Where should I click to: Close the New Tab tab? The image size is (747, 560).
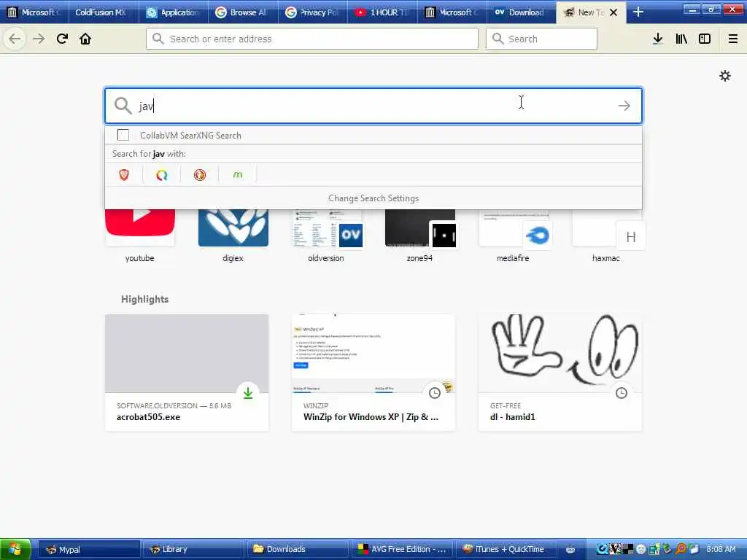point(614,12)
